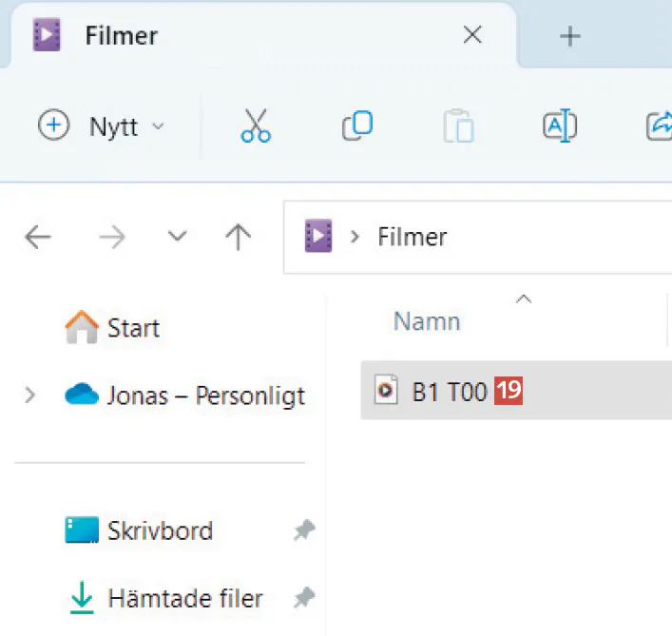Select the Filmer tab
This screenshot has height=636, width=672.
point(122,36)
